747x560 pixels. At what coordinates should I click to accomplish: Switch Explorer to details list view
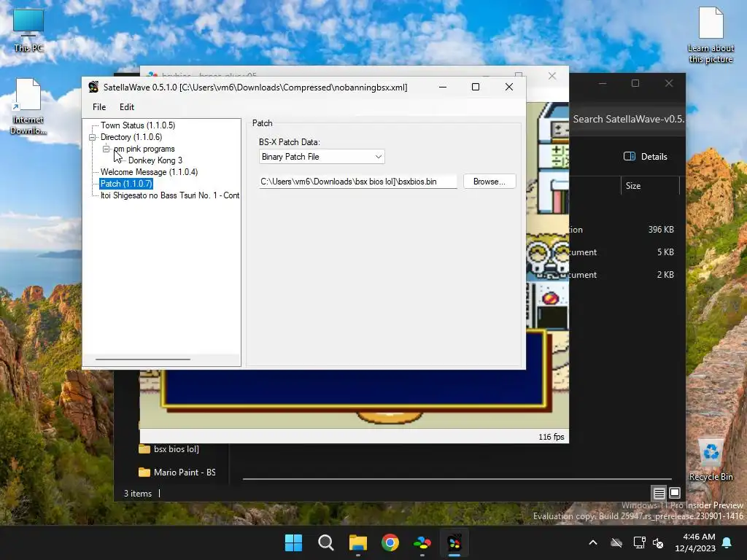659,493
